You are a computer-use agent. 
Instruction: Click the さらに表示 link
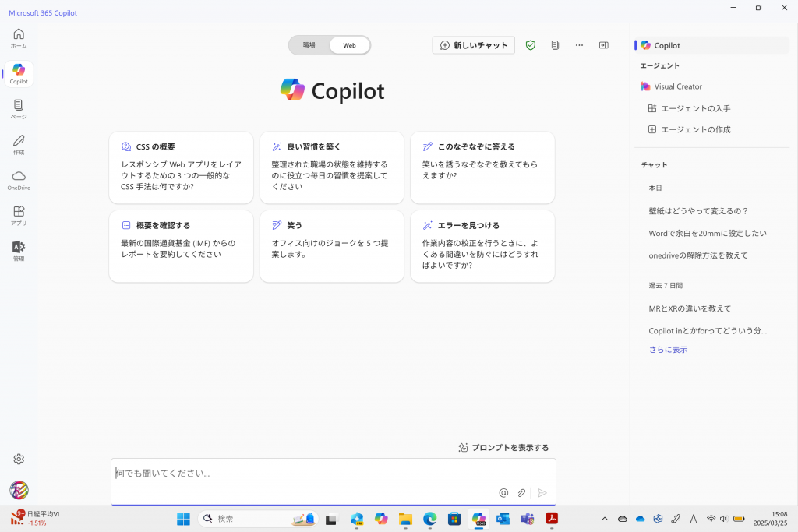tap(668, 350)
